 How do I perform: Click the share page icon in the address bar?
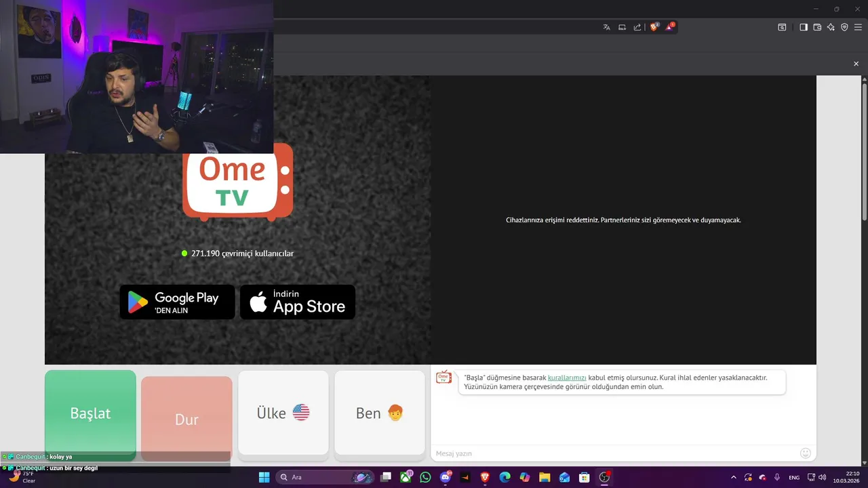point(637,27)
